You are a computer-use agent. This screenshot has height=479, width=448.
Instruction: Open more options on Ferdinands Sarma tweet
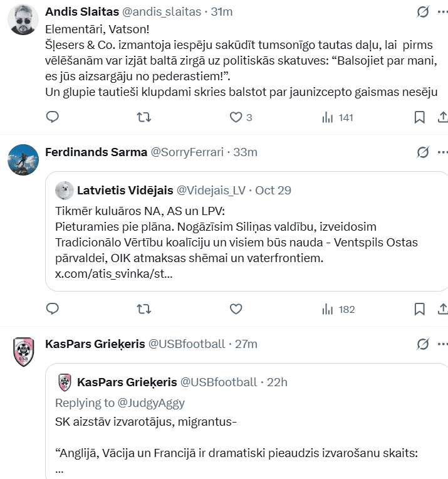(443, 152)
